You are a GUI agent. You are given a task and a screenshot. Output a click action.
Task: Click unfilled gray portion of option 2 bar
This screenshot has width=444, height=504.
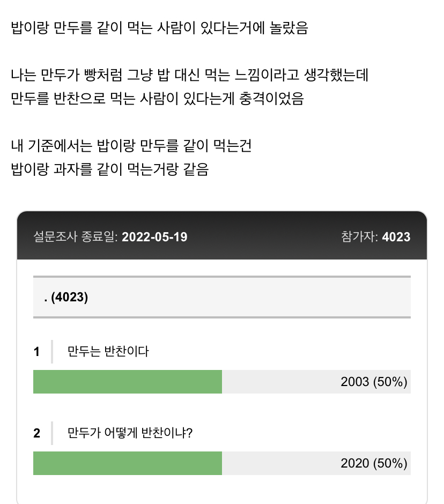point(279,463)
